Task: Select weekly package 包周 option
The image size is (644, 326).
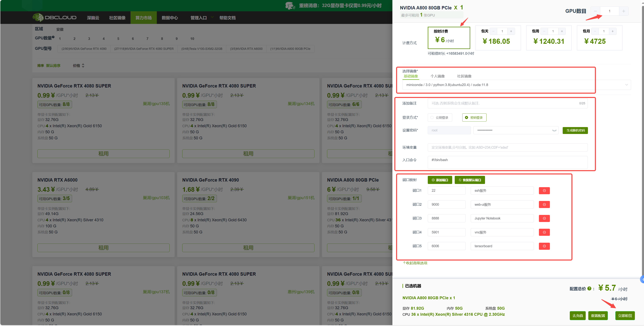Action: click(x=549, y=38)
